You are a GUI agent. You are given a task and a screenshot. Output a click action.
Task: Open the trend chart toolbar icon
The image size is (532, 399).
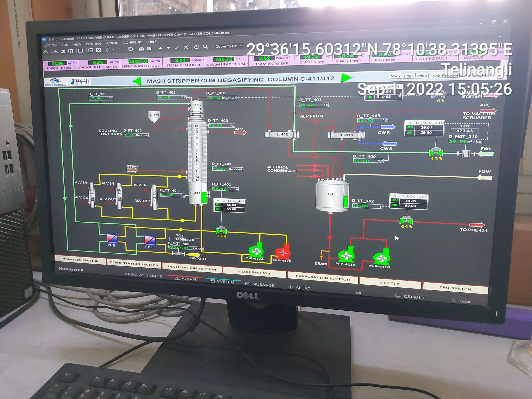[x=141, y=49]
